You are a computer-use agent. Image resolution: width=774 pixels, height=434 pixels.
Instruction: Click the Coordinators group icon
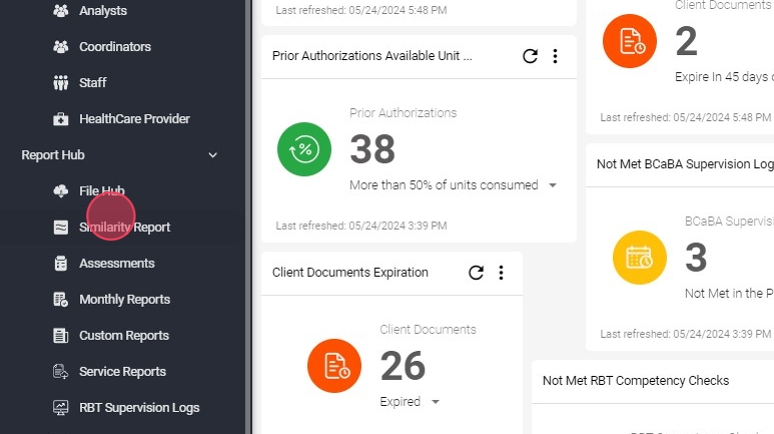coord(60,47)
